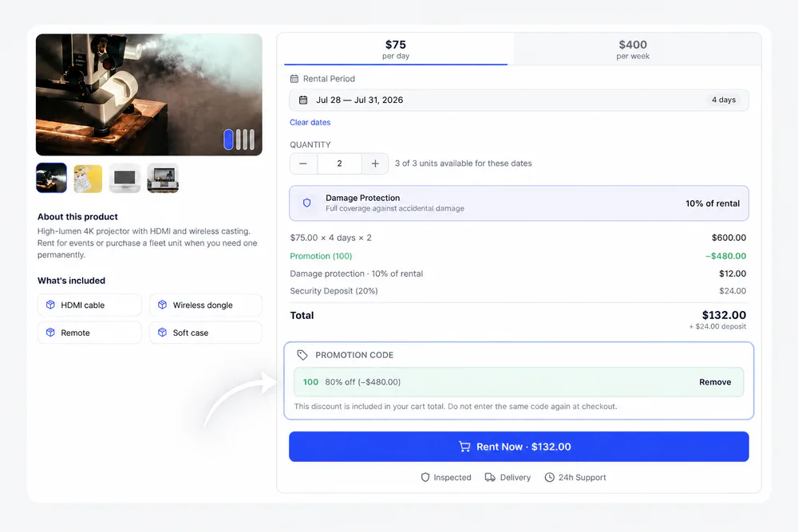Select the yellow clapperboard thumbnail
Viewport: 798px width, 532px height.
click(x=88, y=179)
